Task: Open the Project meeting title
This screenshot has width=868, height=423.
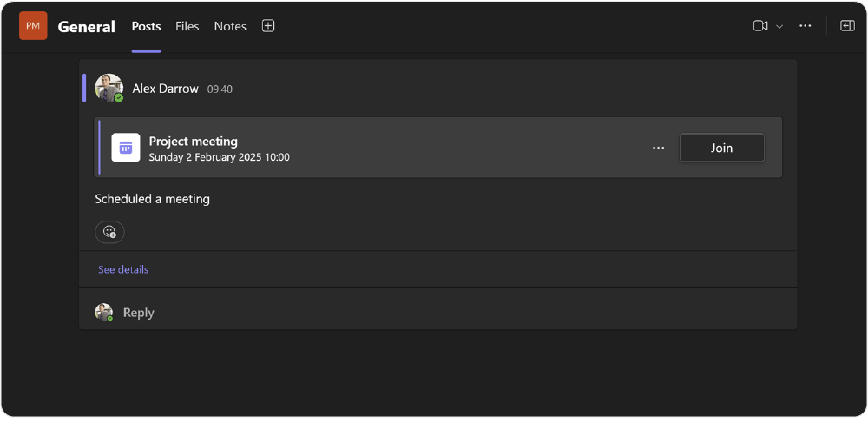Action: click(194, 142)
